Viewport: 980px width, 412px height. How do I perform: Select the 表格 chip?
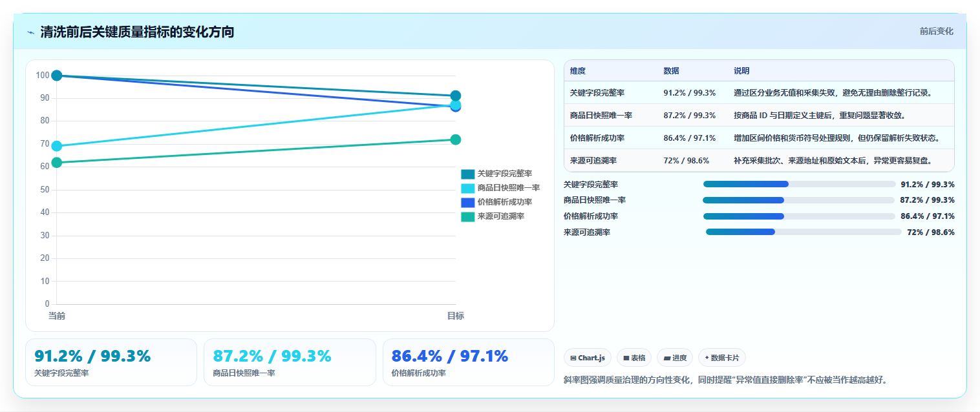tap(634, 358)
